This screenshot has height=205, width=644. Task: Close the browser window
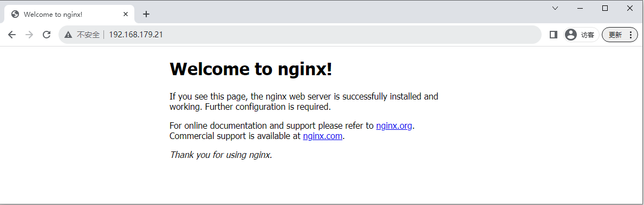629,8
